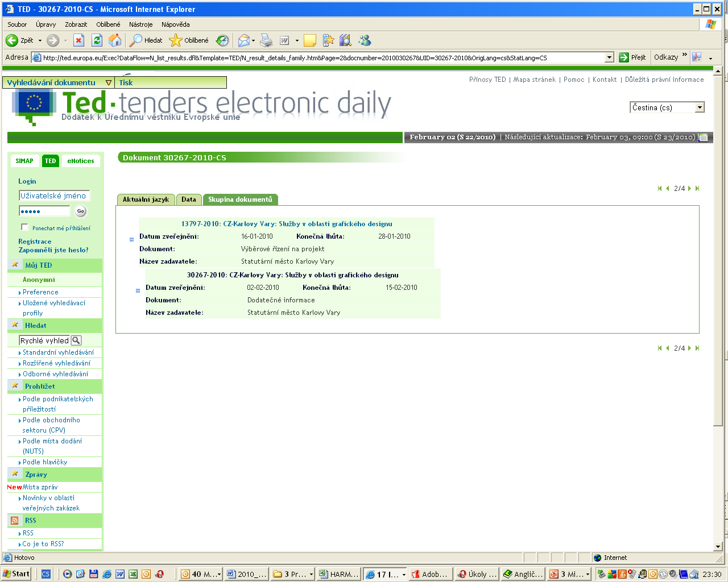Jump to last document in top pager
The image size is (728, 582).
pyautogui.click(x=697, y=189)
